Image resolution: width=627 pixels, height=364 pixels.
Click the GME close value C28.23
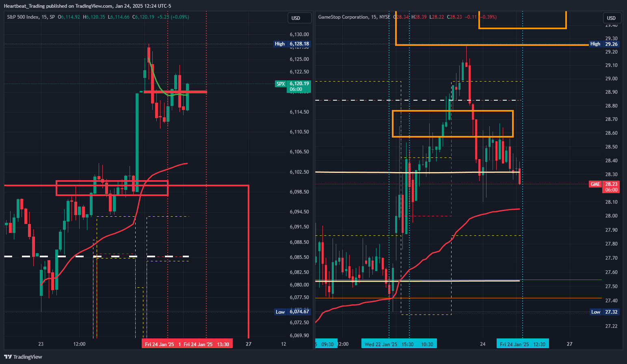(454, 17)
